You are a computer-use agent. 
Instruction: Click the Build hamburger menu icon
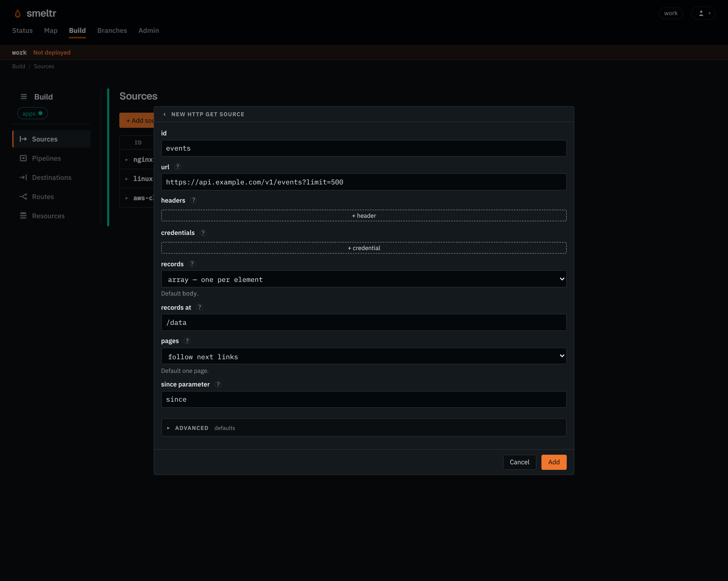coord(24,97)
